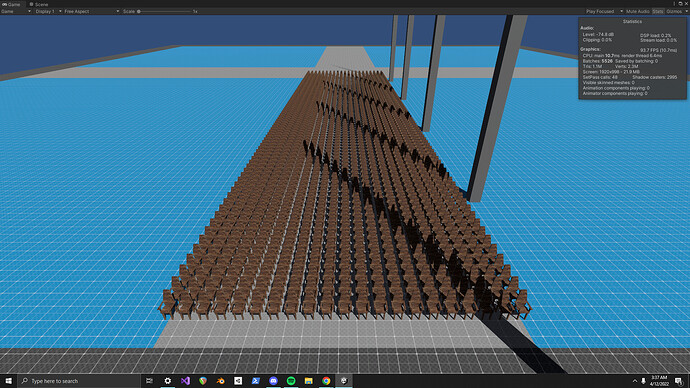This screenshot has height=388, width=690.
Task: Open the Brave browser taskbar icon
Action: click(x=203, y=381)
